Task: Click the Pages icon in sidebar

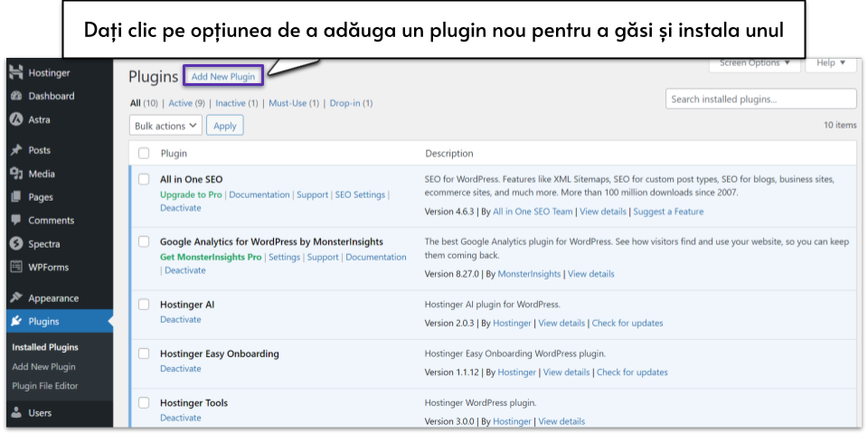Action: click(x=15, y=197)
